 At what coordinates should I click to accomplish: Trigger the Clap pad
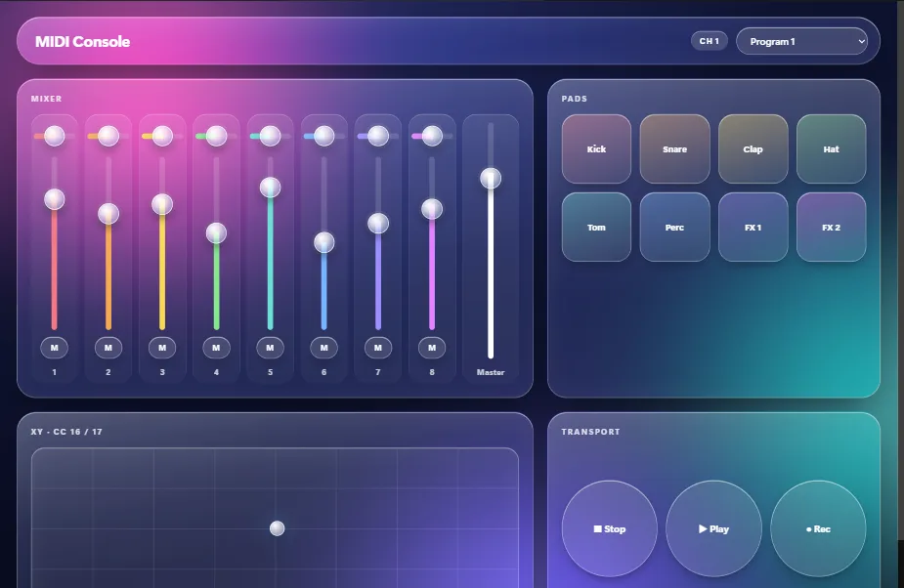pyautogui.click(x=753, y=148)
